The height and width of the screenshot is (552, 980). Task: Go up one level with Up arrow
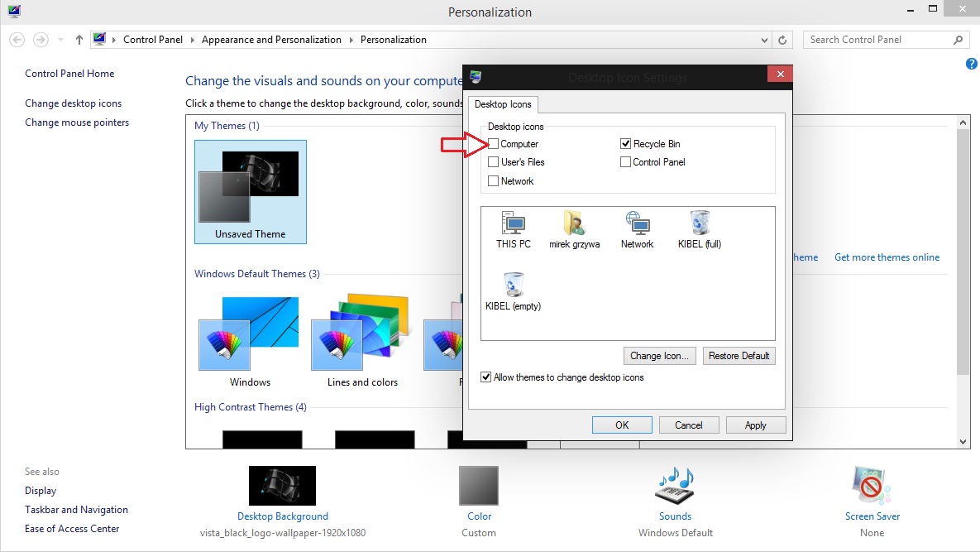tap(79, 40)
